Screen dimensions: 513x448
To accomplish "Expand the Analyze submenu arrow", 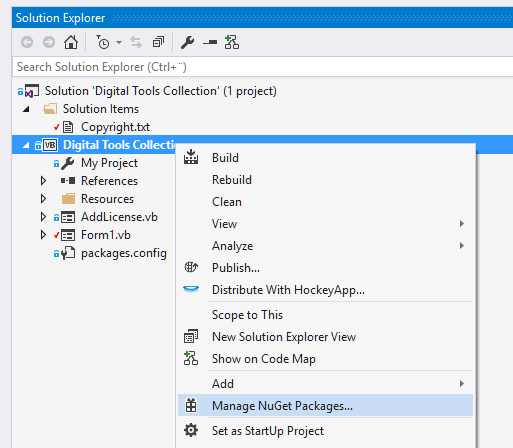I will coord(462,246).
